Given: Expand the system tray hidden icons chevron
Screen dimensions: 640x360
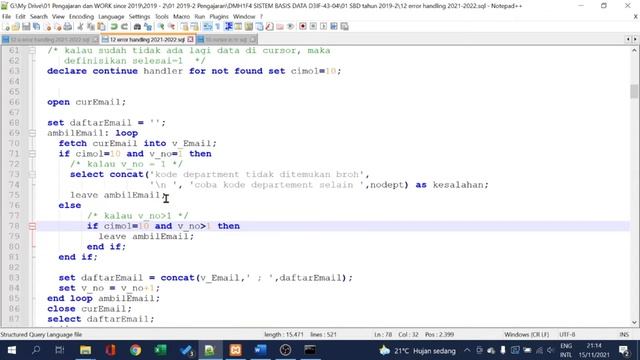Looking at the screenshot, I should (467, 350).
